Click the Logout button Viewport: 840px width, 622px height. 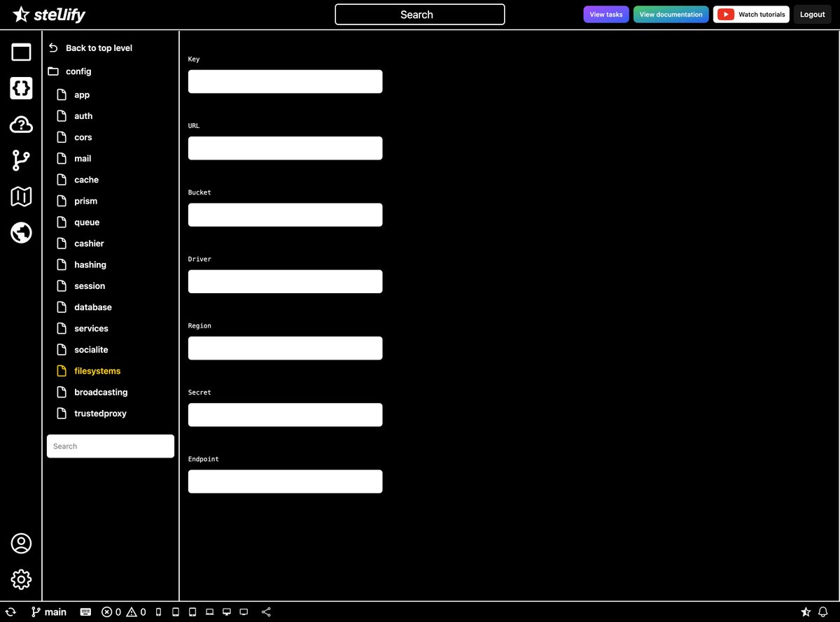[x=811, y=14]
